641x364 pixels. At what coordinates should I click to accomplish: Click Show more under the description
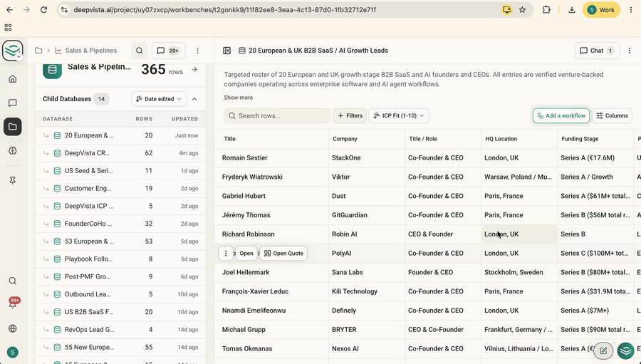click(x=239, y=98)
